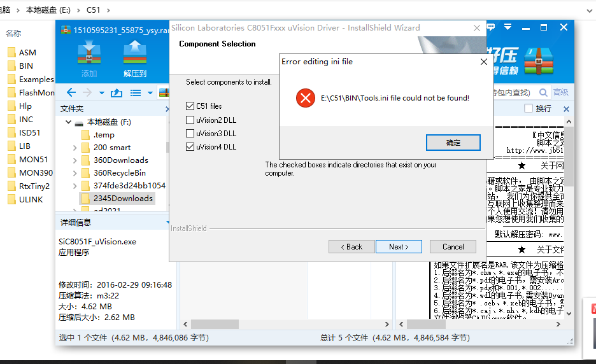Open the view mode dropdown arrow

click(150, 93)
